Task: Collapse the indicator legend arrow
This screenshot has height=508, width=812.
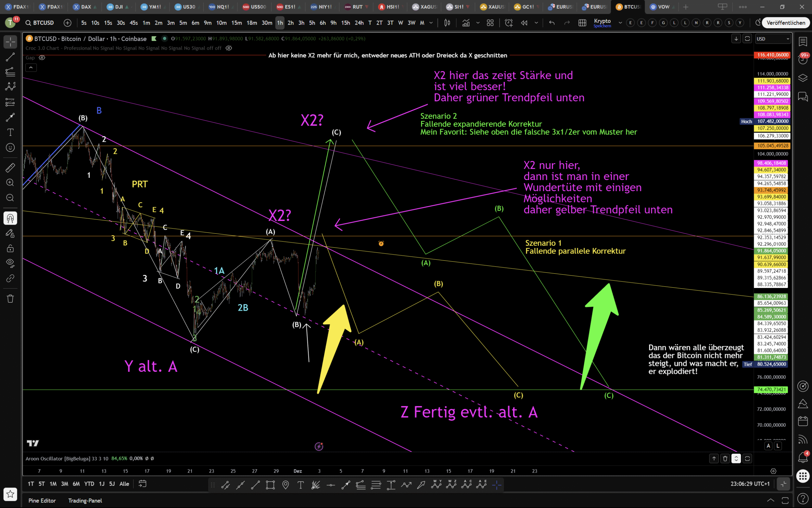Action: (x=31, y=68)
